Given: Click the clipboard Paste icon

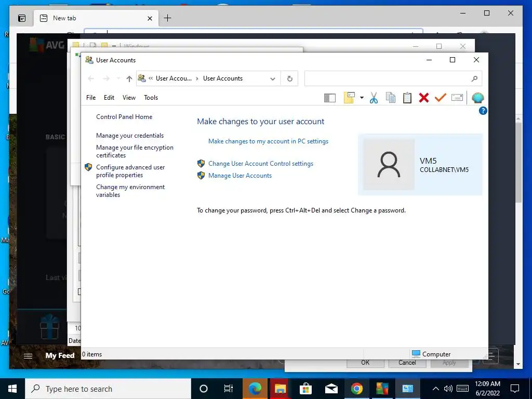Looking at the screenshot, I should point(407,98).
